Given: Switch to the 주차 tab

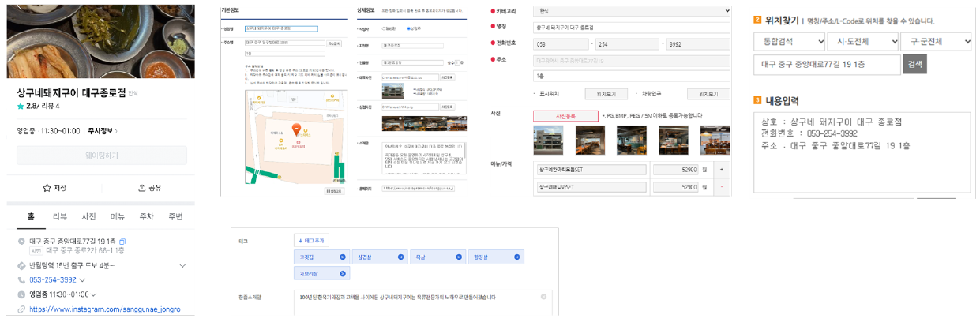Looking at the screenshot, I should pos(146,217).
